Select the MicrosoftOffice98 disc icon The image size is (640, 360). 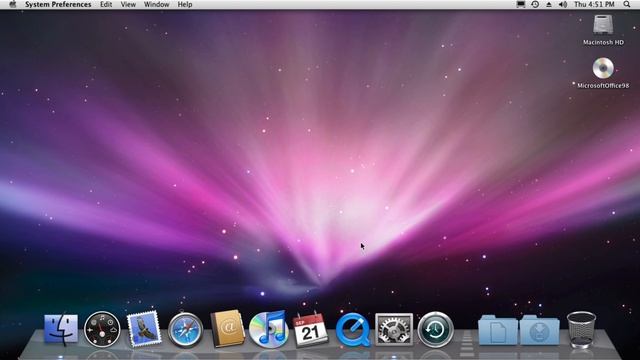click(x=603, y=68)
